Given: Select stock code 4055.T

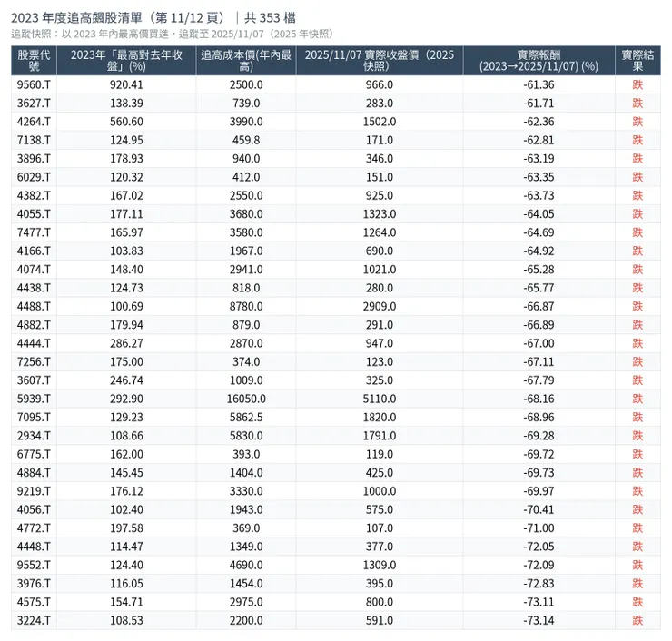Looking at the screenshot, I should coord(34,213).
